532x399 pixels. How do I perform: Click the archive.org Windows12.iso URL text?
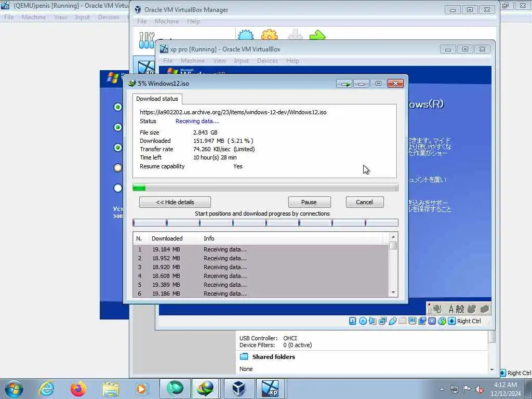point(233,112)
